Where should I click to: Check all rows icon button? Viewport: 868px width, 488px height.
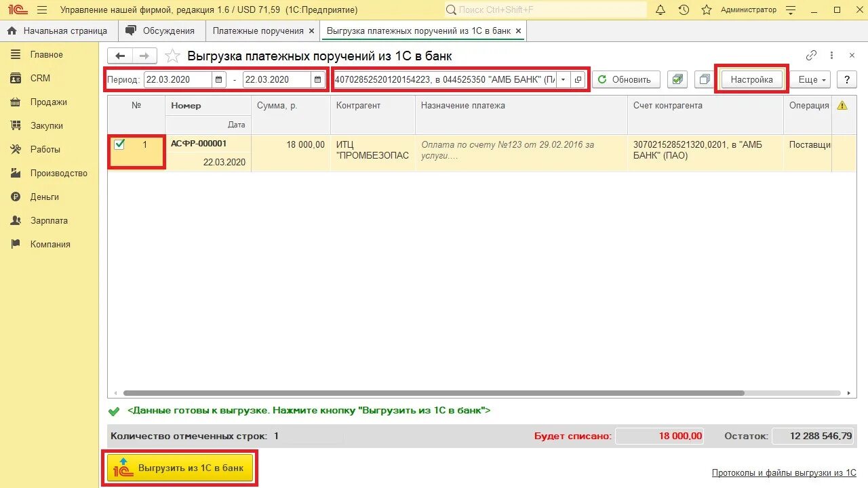676,79
